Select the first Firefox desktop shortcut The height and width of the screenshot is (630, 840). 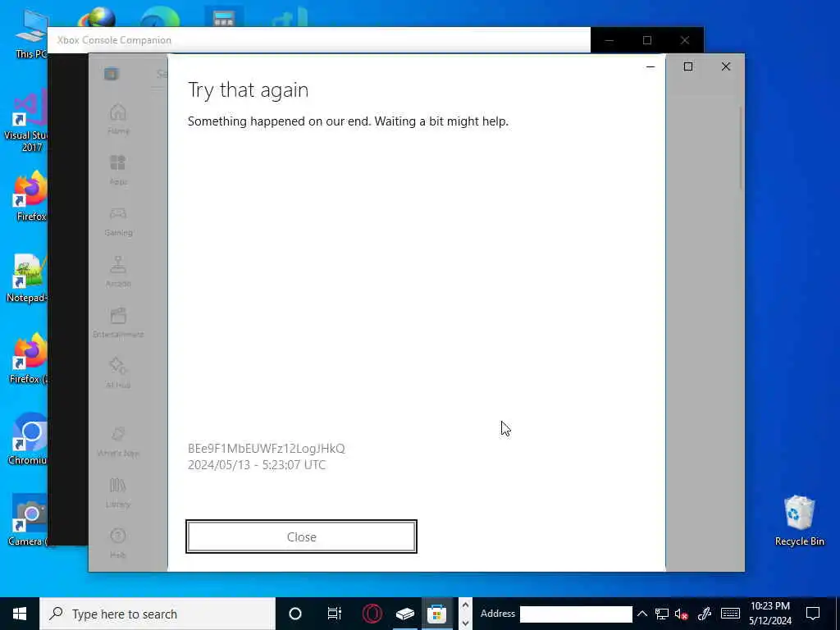pos(30,197)
